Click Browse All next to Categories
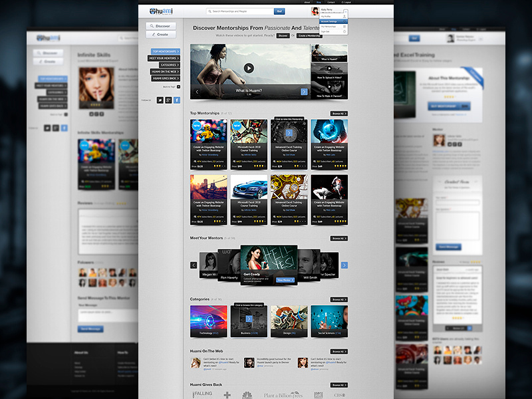This screenshot has width=532, height=399. [x=339, y=300]
